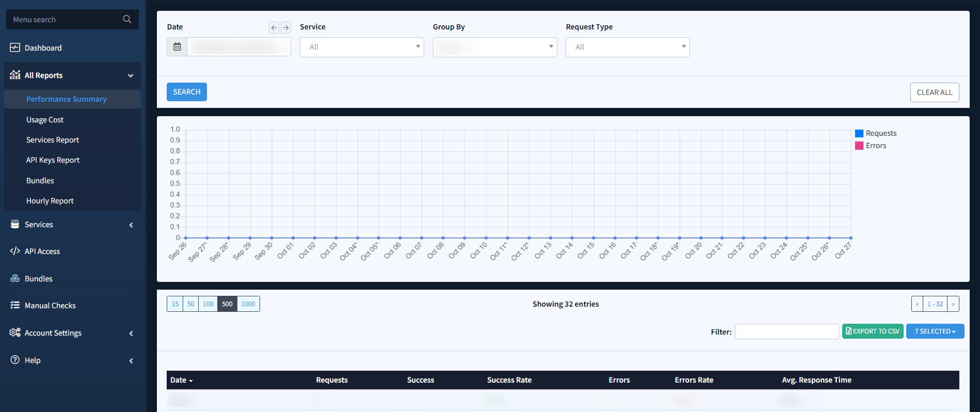Open Usage Cost report
This screenshot has height=412, width=980.
click(45, 120)
